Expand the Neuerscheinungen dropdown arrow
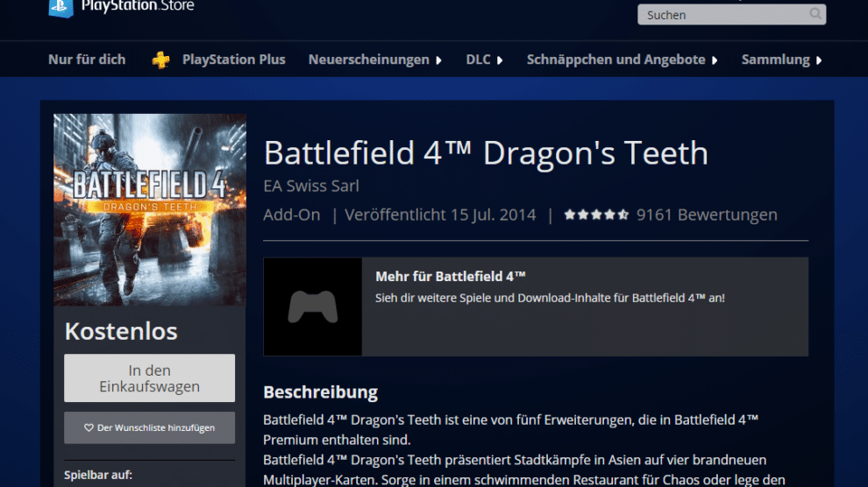This screenshot has height=487, width=868. [437, 60]
